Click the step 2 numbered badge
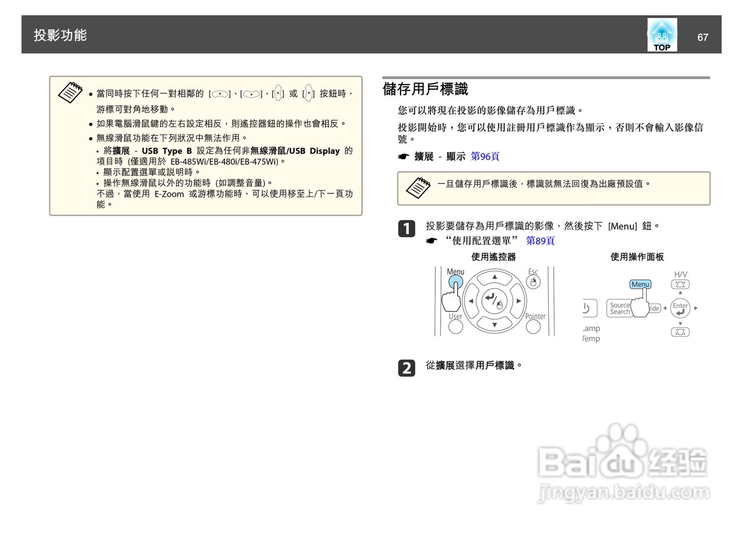Image resolution: width=756 pixels, height=535 pixels. 407,368
